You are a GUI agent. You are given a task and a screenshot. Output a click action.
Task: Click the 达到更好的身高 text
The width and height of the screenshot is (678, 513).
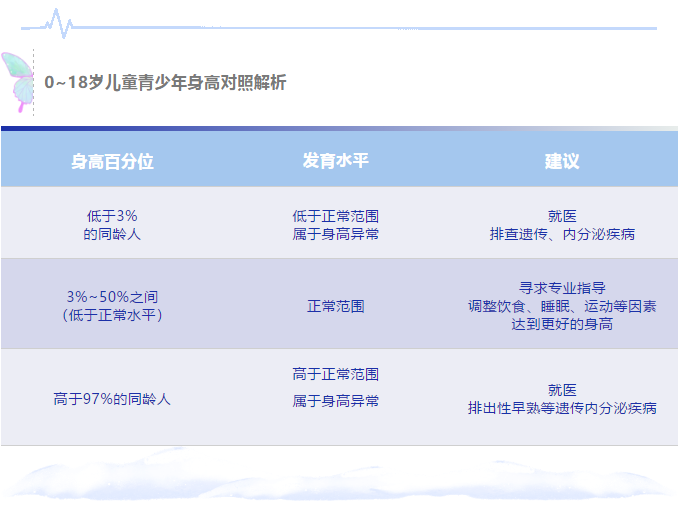(x=562, y=324)
